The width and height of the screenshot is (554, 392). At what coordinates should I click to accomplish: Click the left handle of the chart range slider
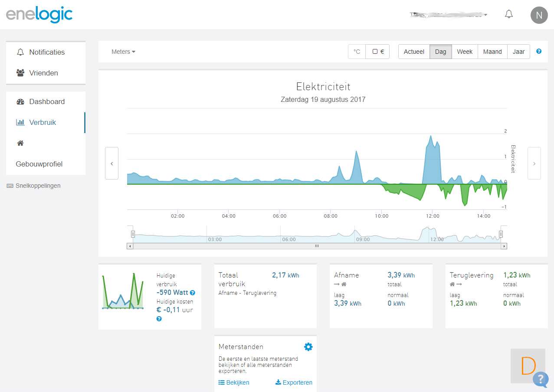click(x=133, y=234)
